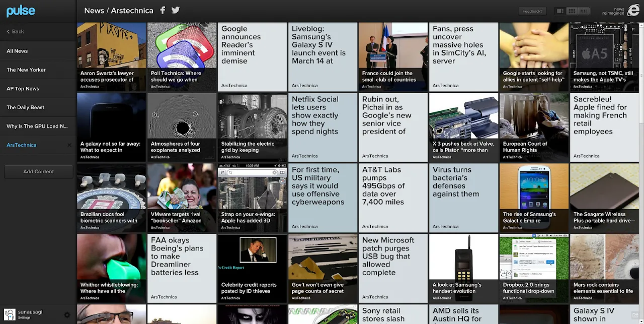The width and height of the screenshot is (644, 324).
Task: Open The New Yorker feed
Action: click(x=26, y=70)
